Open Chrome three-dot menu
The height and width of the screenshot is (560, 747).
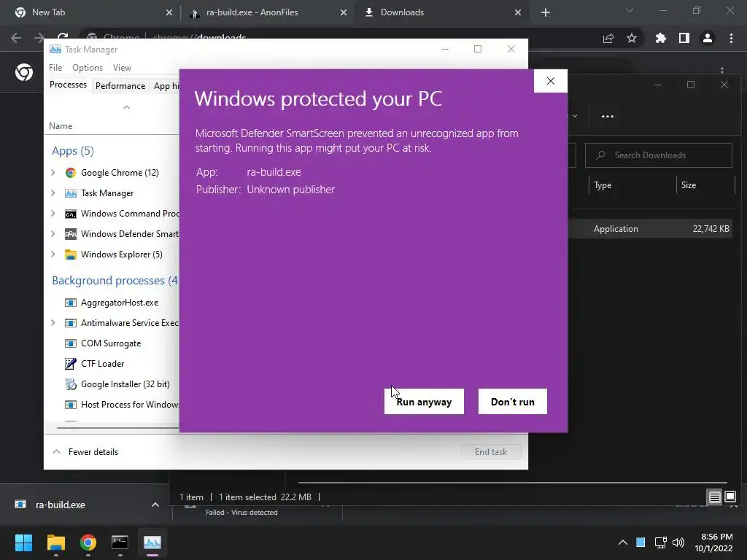pyautogui.click(x=731, y=38)
